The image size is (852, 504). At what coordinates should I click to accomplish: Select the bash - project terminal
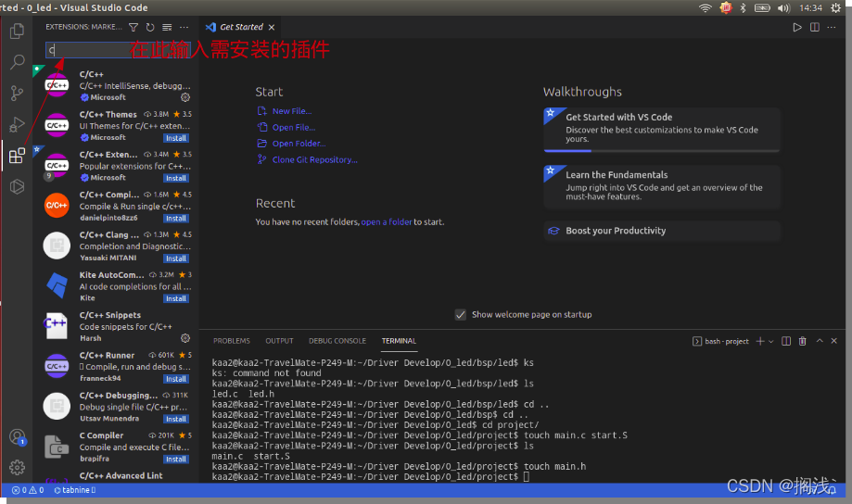[x=720, y=341]
